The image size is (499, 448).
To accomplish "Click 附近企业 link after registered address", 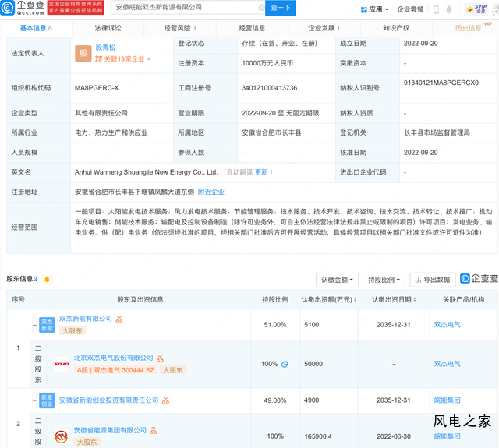I will tap(211, 192).
